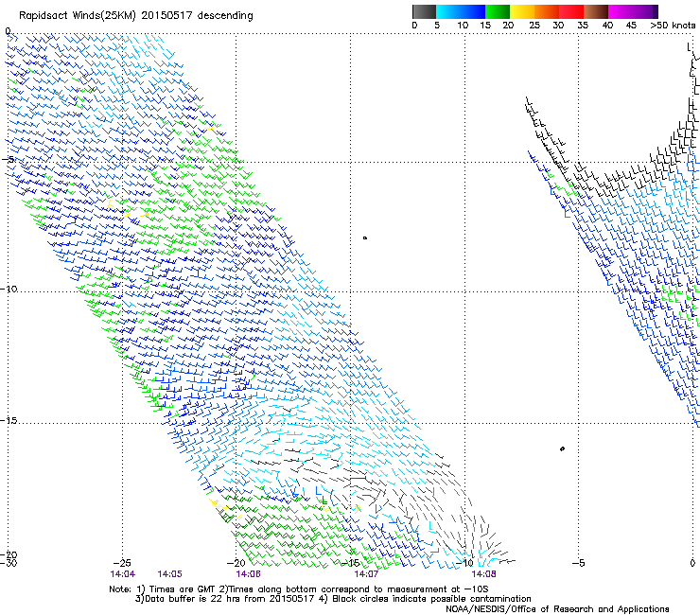The image size is (700, 615).
Task: Click the 'Times are GMT' note line
Action: tap(299, 589)
